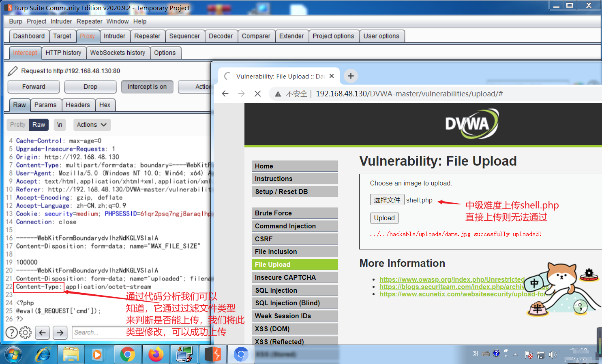
Task: Click the not secure warning icon
Action: [278, 94]
